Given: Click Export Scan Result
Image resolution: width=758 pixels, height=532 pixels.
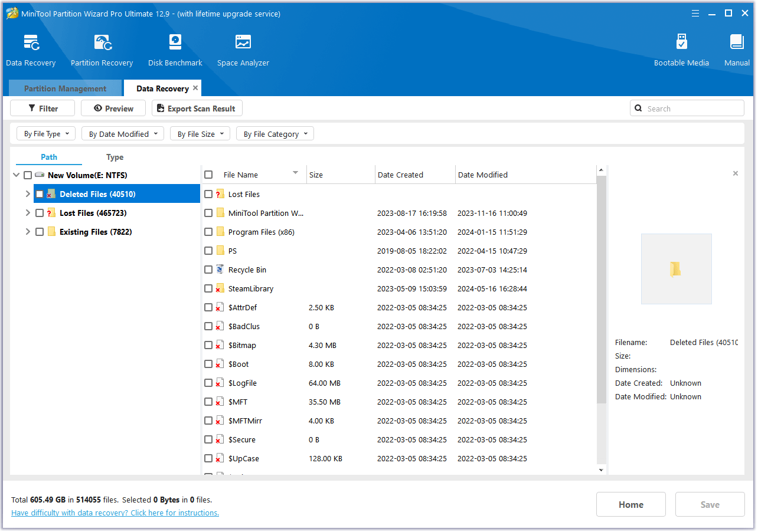Looking at the screenshot, I should (197, 109).
